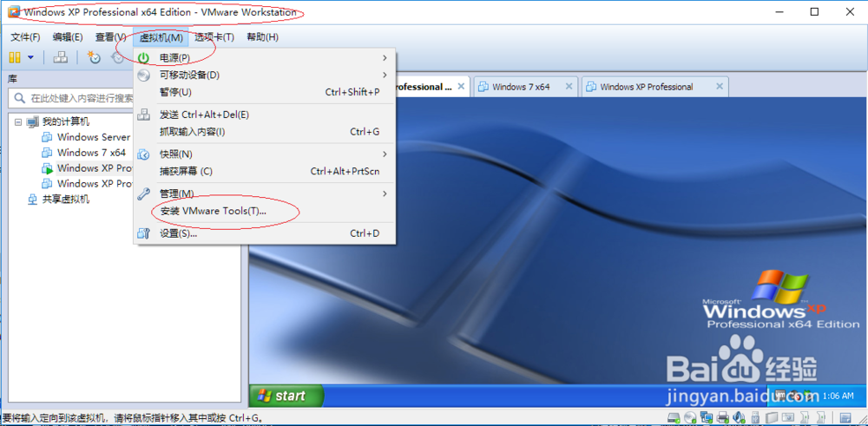The width and height of the screenshot is (868, 426).
Task: Click the printer status bar icon
Action: pos(722,417)
